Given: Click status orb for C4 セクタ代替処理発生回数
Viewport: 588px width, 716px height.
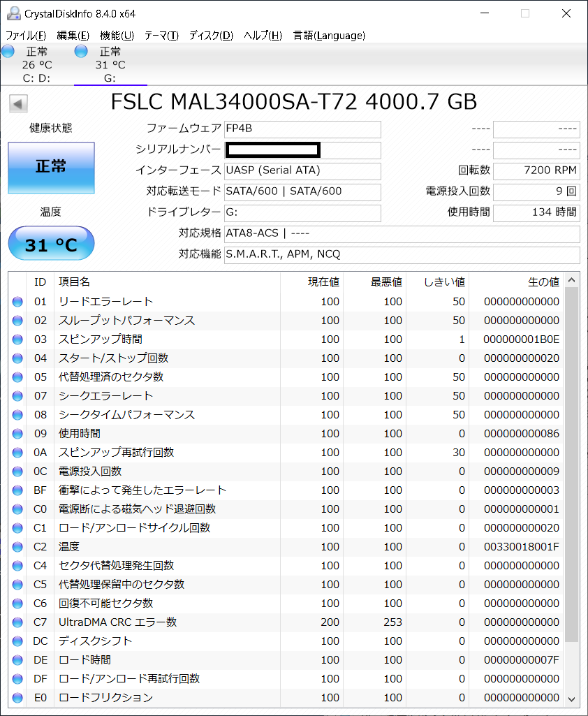Looking at the screenshot, I should coord(17,566).
